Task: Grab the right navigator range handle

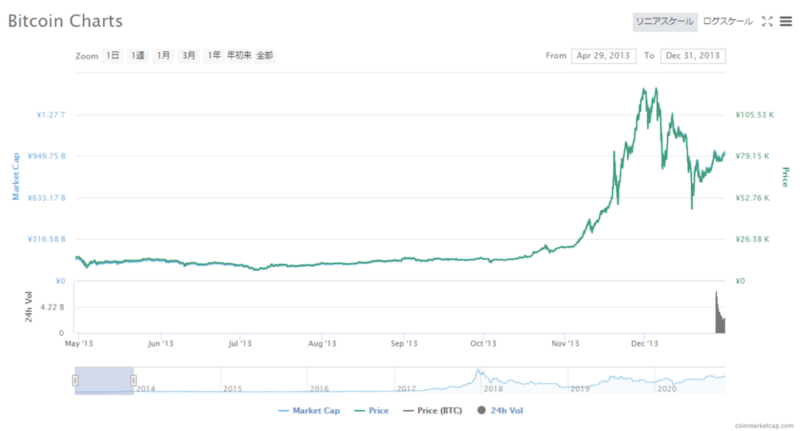Action: (x=133, y=381)
